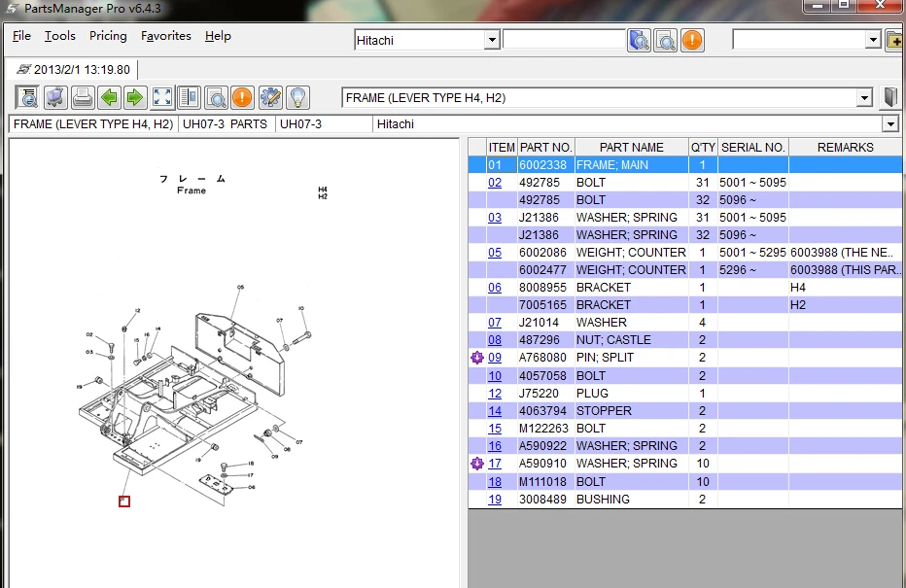Click item link 02
906x588 pixels.
[x=495, y=183]
